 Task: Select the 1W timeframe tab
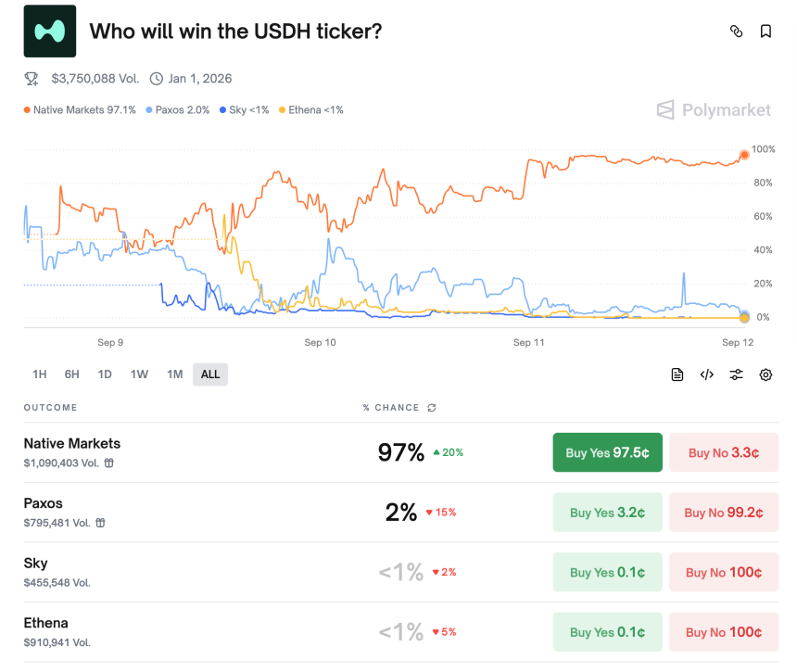(x=139, y=374)
